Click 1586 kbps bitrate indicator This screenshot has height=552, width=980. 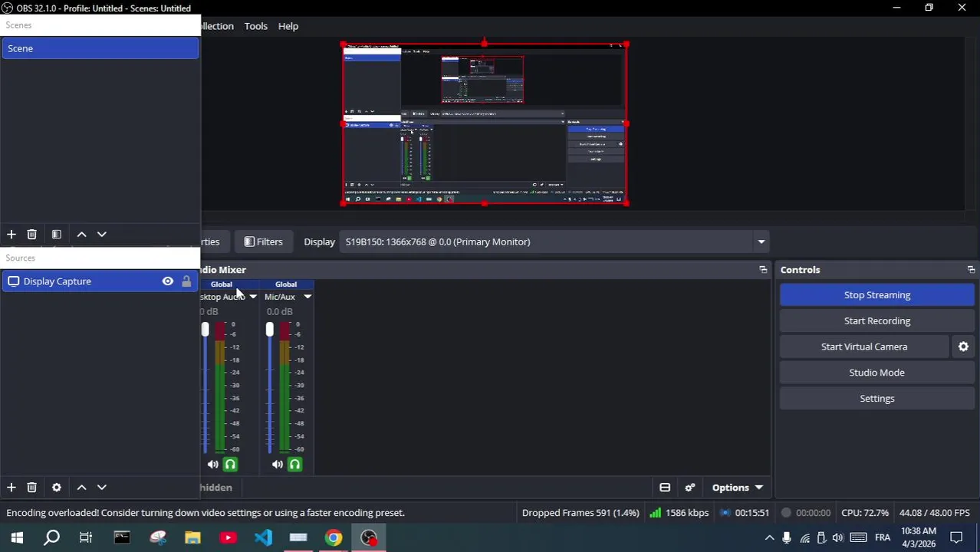click(x=679, y=513)
